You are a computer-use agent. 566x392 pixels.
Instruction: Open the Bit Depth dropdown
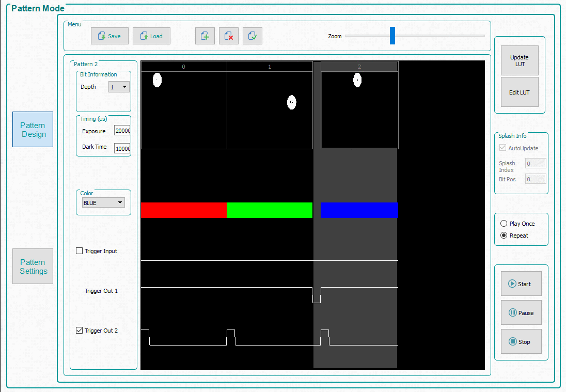[x=119, y=87]
